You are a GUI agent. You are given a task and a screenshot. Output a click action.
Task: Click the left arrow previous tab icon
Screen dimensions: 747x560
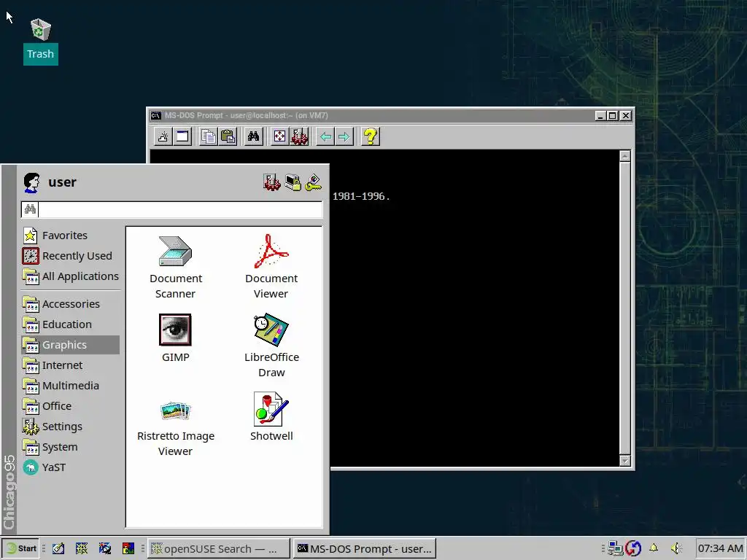tap(325, 136)
